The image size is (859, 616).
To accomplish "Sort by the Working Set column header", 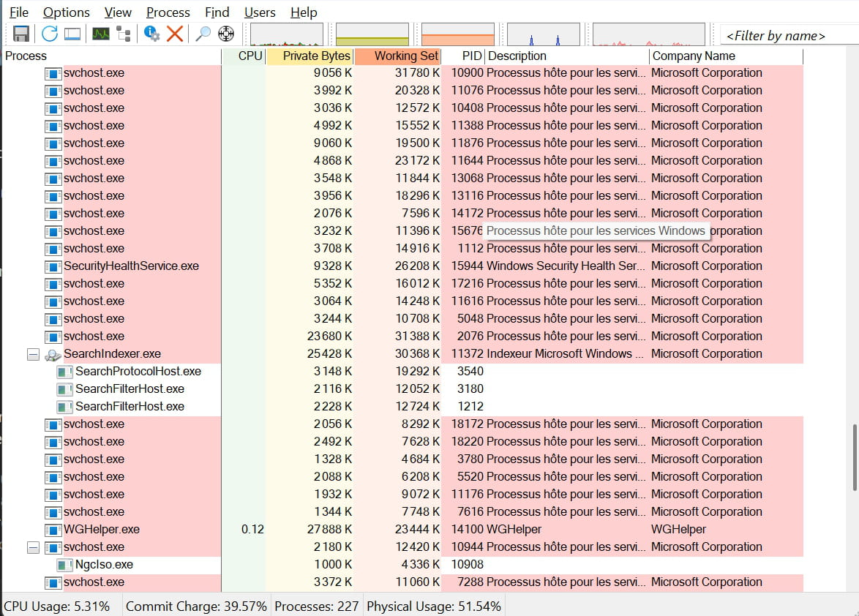I will pyautogui.click(x=398, y=56).
